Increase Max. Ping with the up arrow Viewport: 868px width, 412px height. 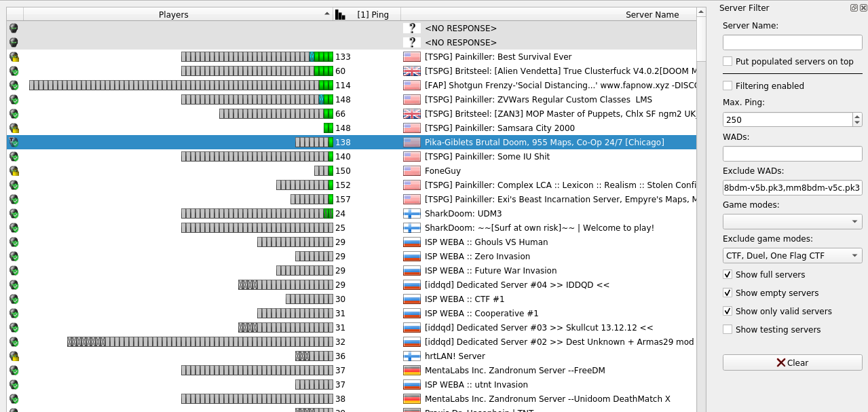pos(856,116)
